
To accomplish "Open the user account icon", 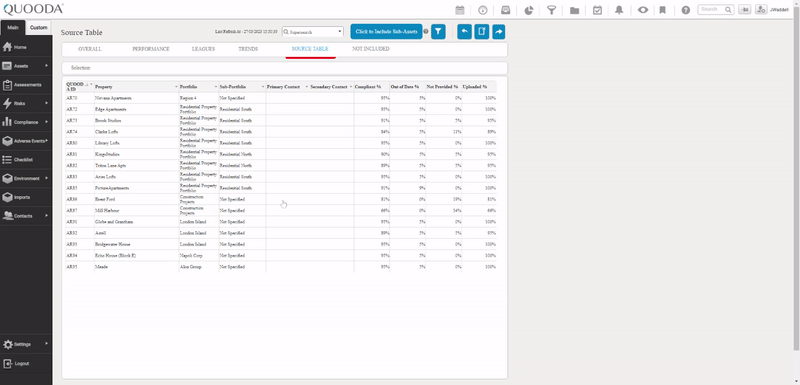I will (761, 9).
